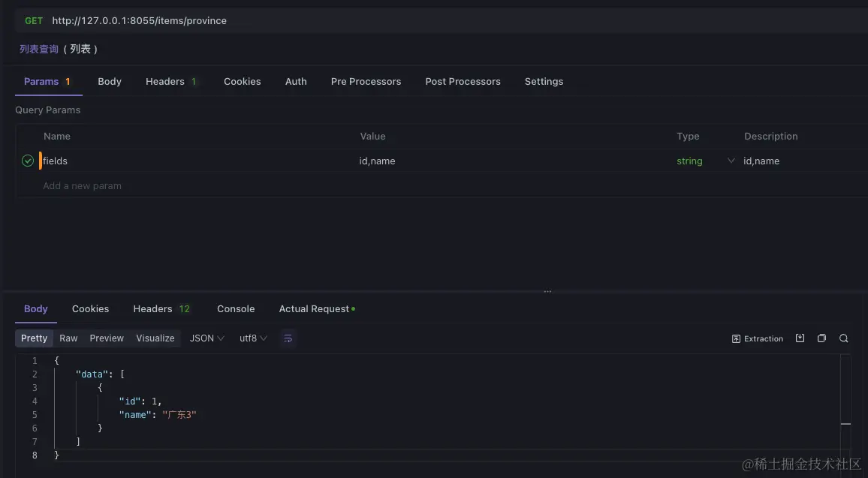This screenshot has height=478, width=868.
Task: Copy the response body
Action: 821,338
